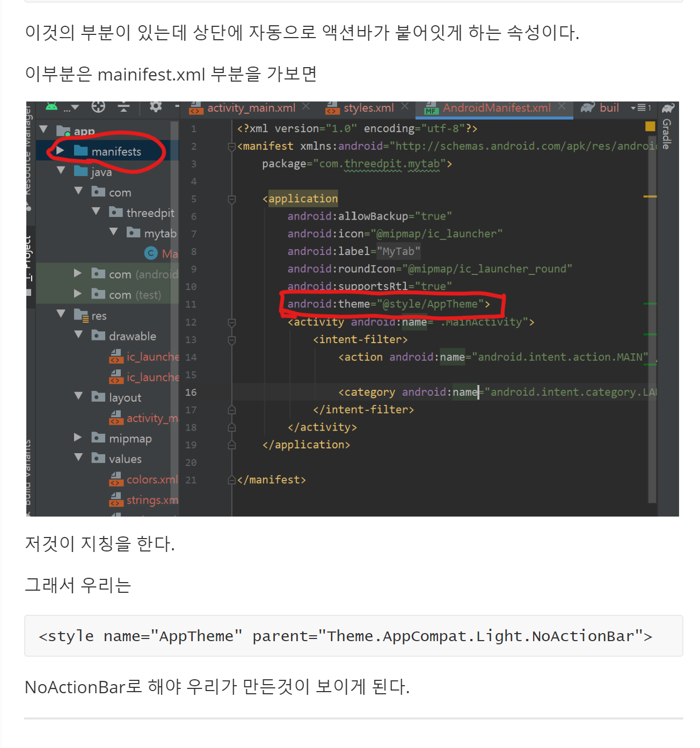The width and height of the screenshot is (700, 748).
Task: Select the layout folder
Action: 116,397
